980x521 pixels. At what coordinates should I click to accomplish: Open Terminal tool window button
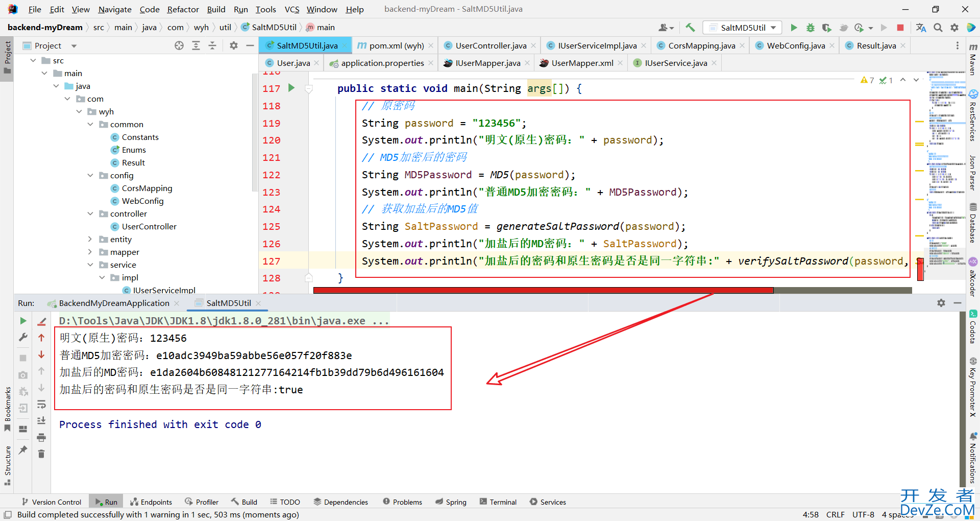tap(498, 502)
